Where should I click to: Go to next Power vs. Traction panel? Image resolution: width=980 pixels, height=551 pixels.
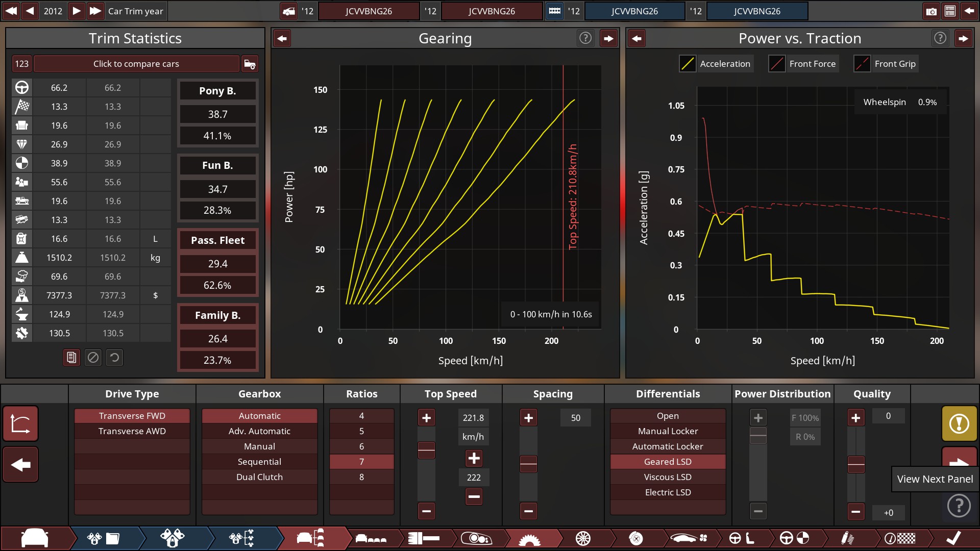(963, 38)
